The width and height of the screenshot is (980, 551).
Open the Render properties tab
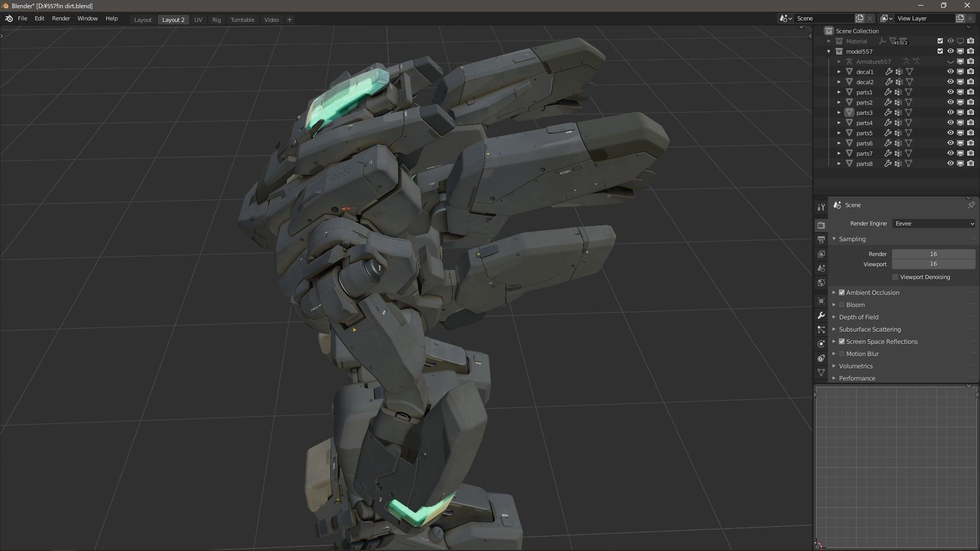(x=821, y=225)
